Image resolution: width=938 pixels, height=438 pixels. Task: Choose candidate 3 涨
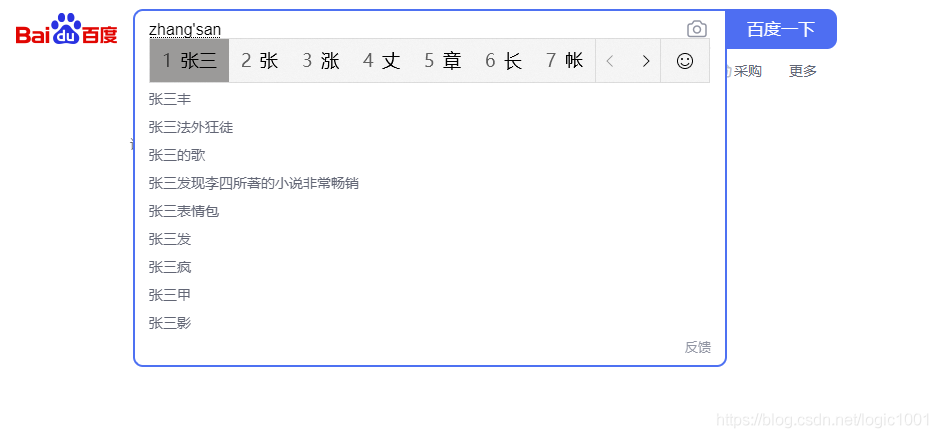click(321, 60)
